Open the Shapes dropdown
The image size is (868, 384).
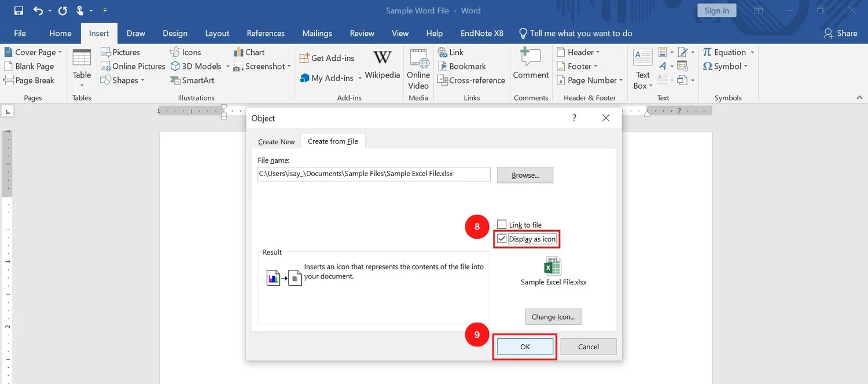[x=124, y=80]
